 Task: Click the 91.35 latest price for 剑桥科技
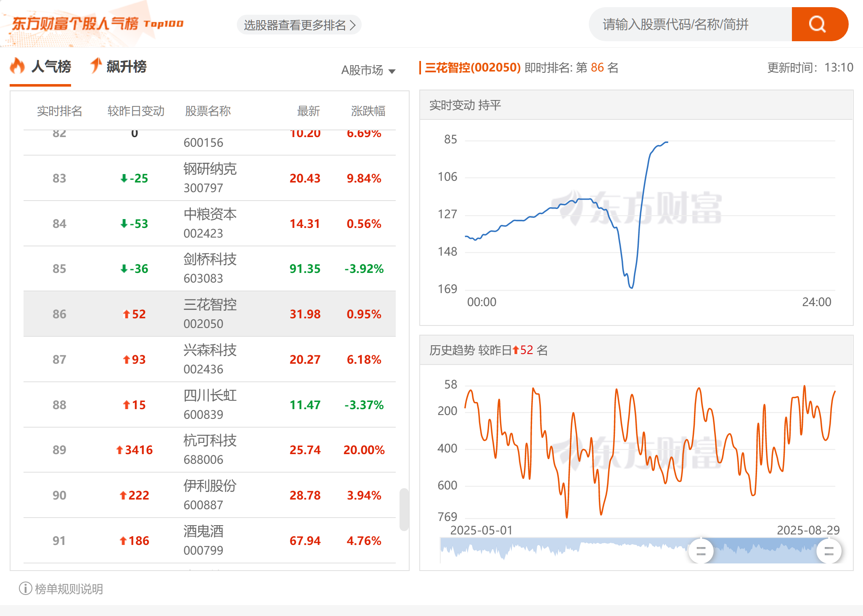(x=305, y=269)
